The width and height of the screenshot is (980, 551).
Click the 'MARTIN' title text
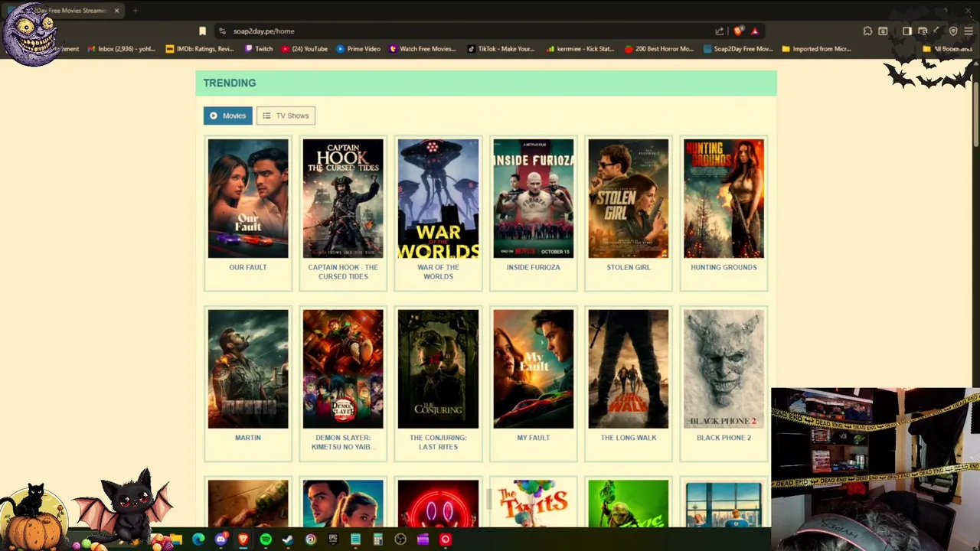(x=248, y=438)
